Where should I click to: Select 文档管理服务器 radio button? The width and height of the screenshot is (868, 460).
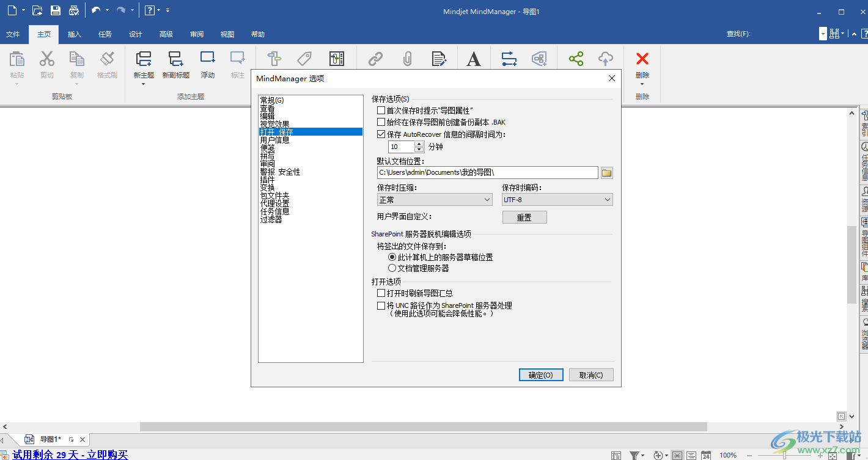coord(392,268)
